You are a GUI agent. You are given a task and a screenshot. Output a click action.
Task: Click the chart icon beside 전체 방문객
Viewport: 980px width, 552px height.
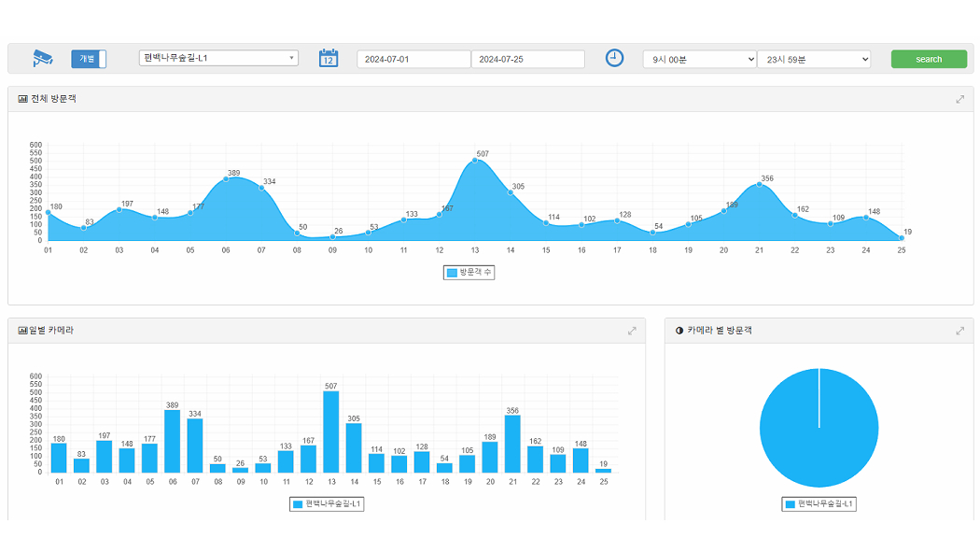pyautogui.click(x=22, y=99)
